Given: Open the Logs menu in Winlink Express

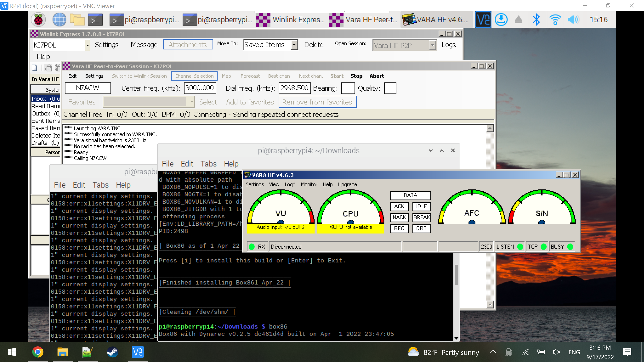Looking at the screenshot, I should coord(449,45).
